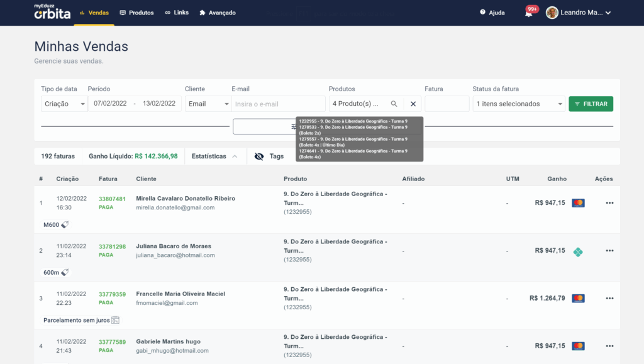Click the start date 07/02/2022

pos(110,103)
